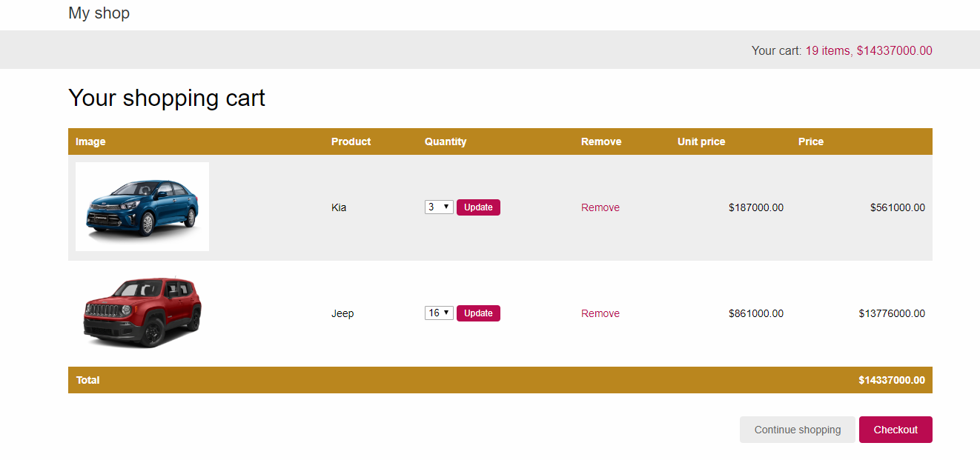Click the Total row label
This screenshot has width=980, height=460.
87,380
